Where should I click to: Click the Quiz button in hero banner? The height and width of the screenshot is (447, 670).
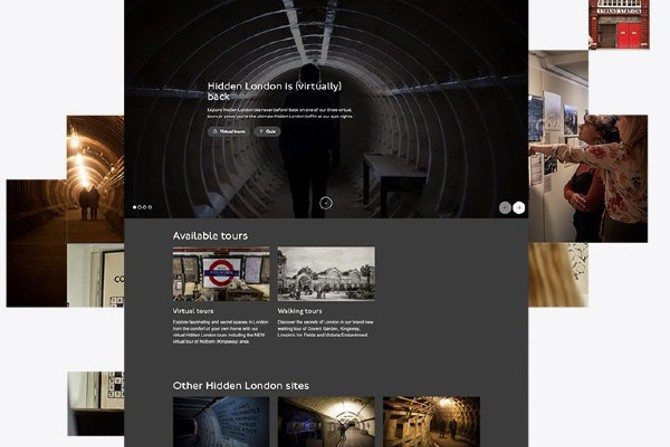point(267,132)
